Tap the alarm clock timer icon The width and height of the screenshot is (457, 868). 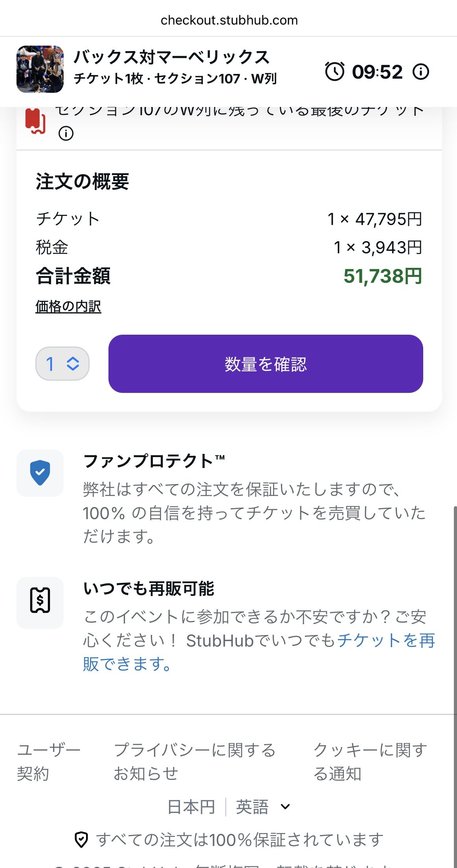coord(334,72)
